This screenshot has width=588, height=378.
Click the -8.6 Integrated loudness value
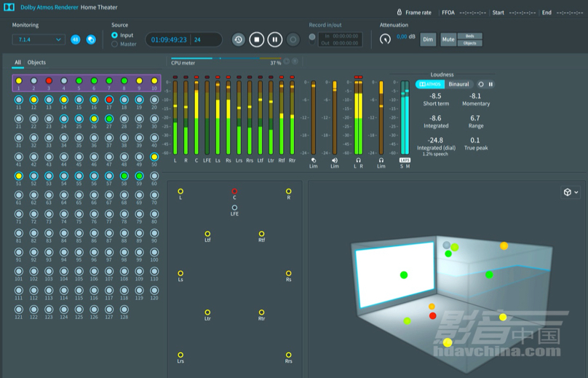[435, 118]
